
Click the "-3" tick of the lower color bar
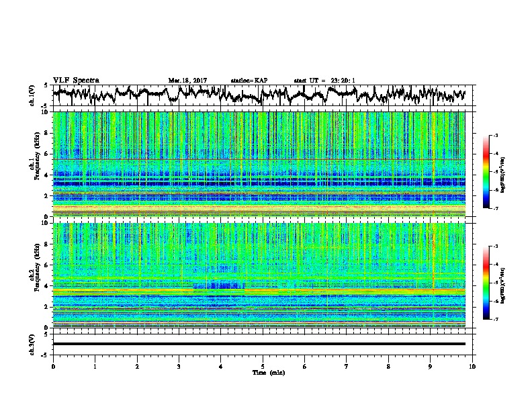pyautogui.click(x=495, y=246)
